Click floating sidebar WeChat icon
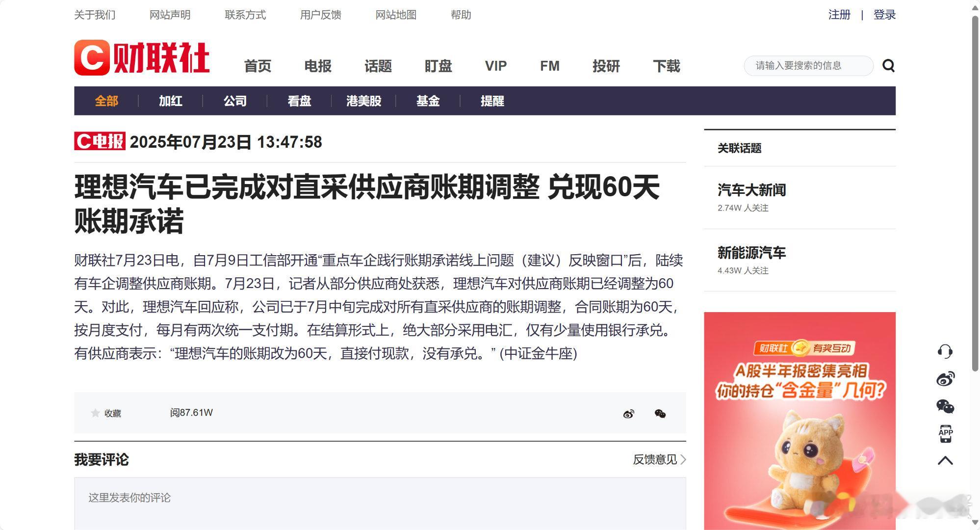This screenshot has width=980, height=530. click(945, 406)
